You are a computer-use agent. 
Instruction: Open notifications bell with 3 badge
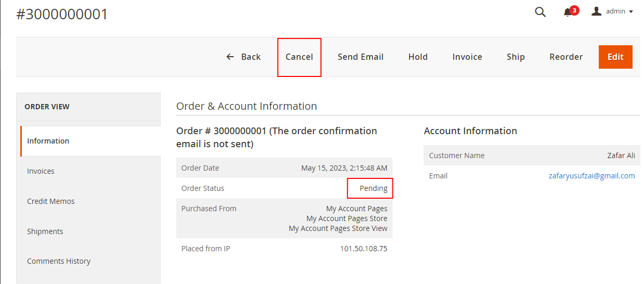click(x=570, y=11)
